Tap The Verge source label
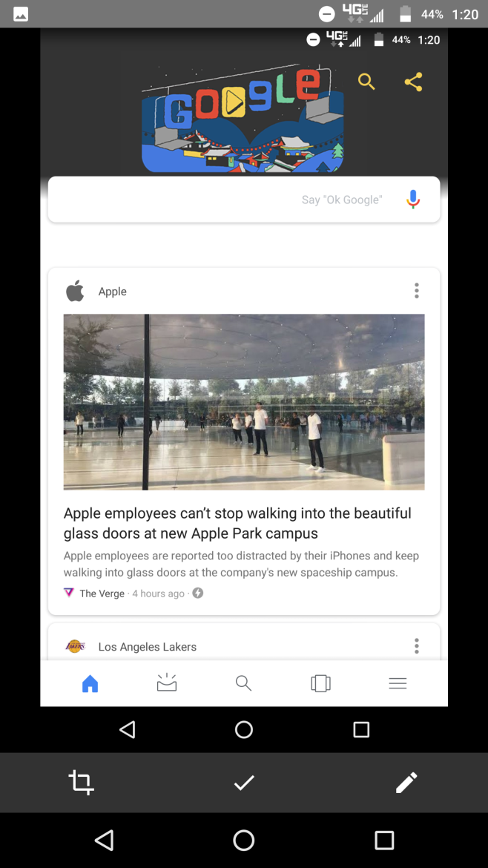This screenshot has width=488, height=868. tap(102, 594)
